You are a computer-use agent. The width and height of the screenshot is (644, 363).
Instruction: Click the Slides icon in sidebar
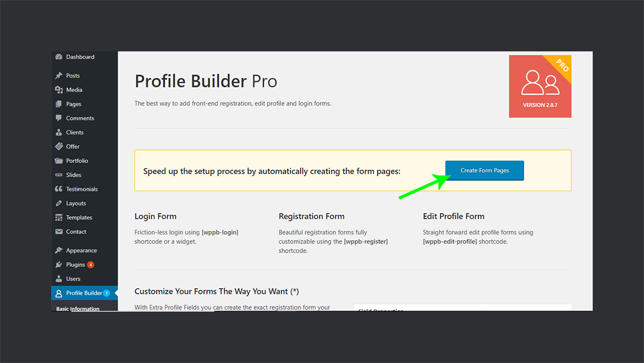(x=58, y=175)
